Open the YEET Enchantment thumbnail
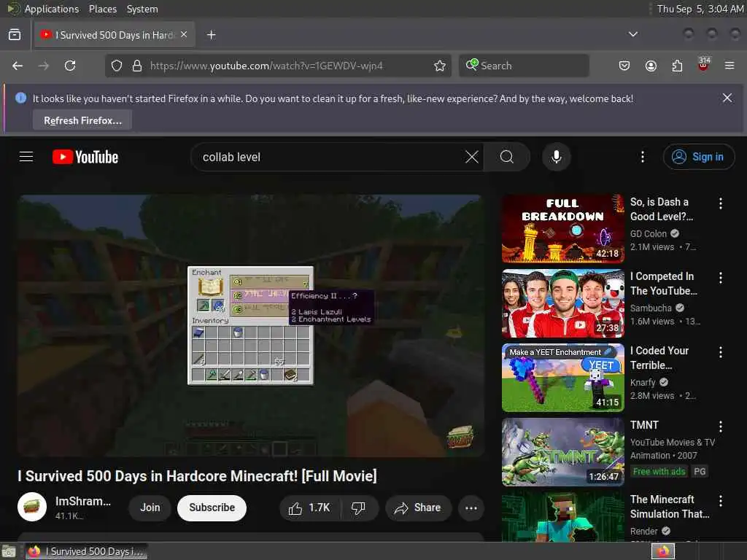 click(562, 378)
